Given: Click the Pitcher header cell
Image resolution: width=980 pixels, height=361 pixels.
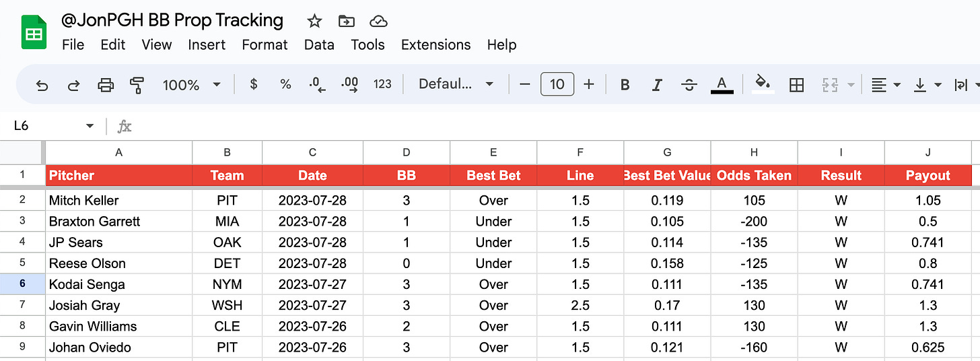Looking at the screenshot, I should tap(119, 175).
